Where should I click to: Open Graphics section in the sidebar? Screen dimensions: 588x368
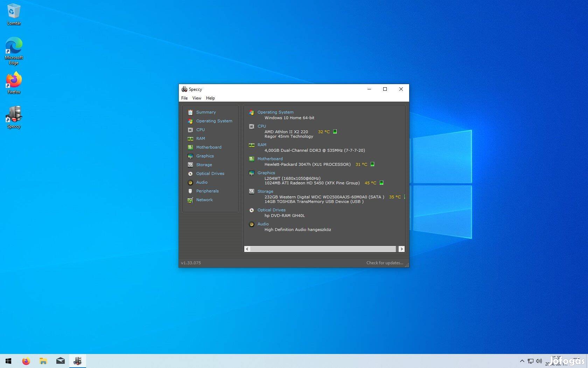coord(205,156)
